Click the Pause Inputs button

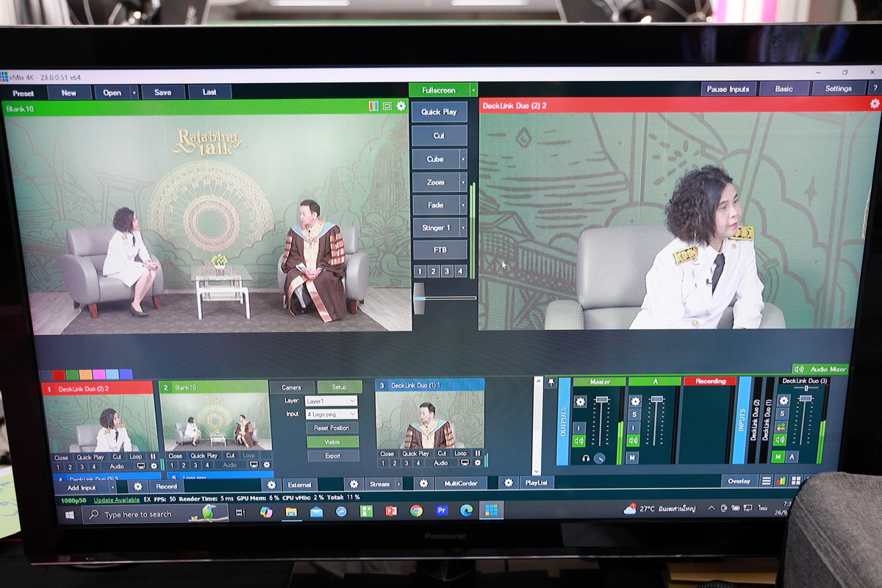tap(728, 89)
